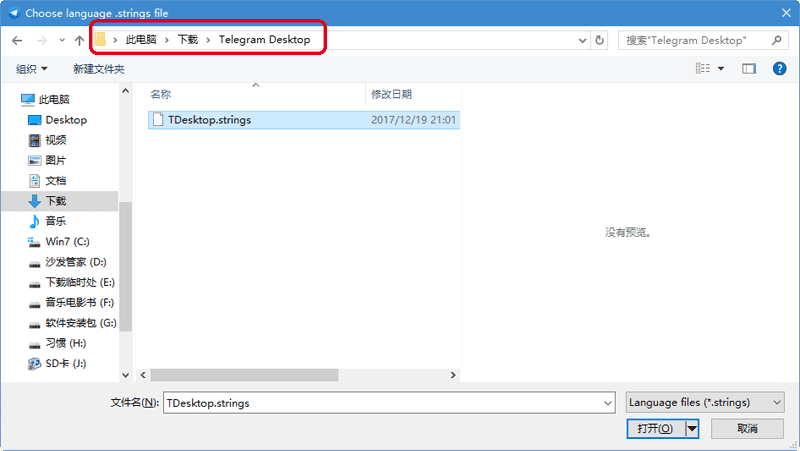Viewport: 800px width, 451px height.
Task: Click the TDesktop.strings file icon
Action: [158, 120]
